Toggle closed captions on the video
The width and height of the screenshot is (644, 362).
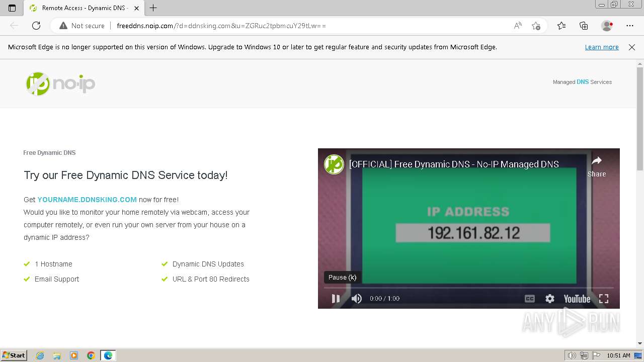pos(530,299)
